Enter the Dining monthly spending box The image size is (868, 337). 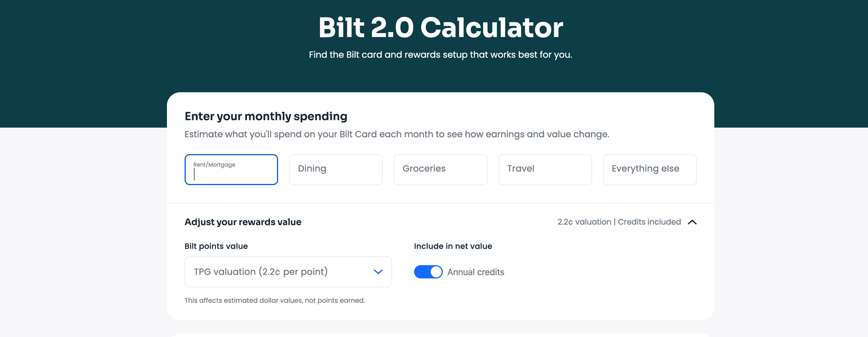(x=336, y=169)
